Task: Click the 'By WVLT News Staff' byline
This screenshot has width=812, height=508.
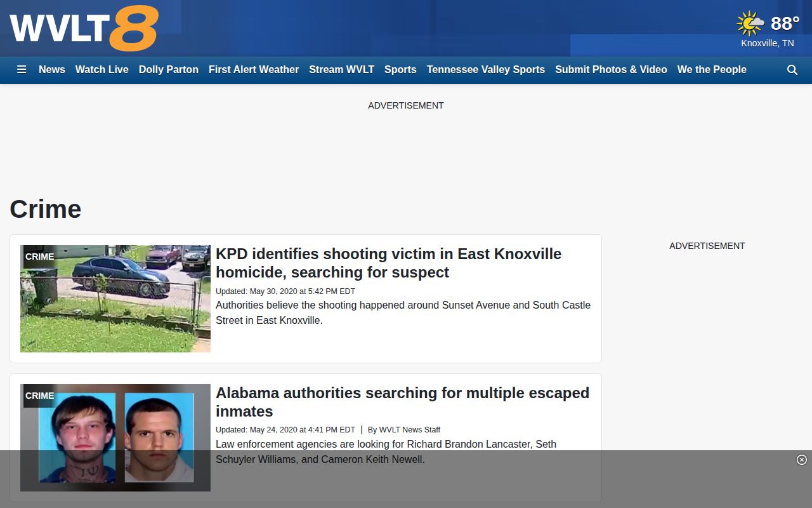Action: click(404, 430)
